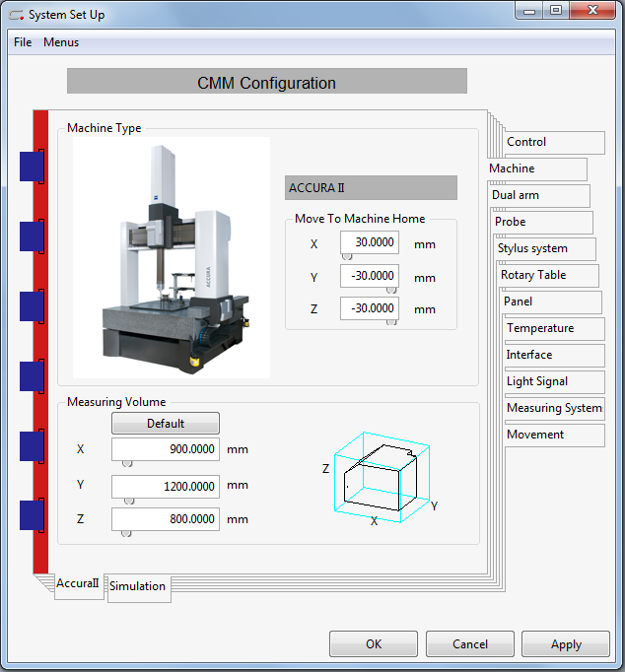Select the Machine tab

click(537, 168)
